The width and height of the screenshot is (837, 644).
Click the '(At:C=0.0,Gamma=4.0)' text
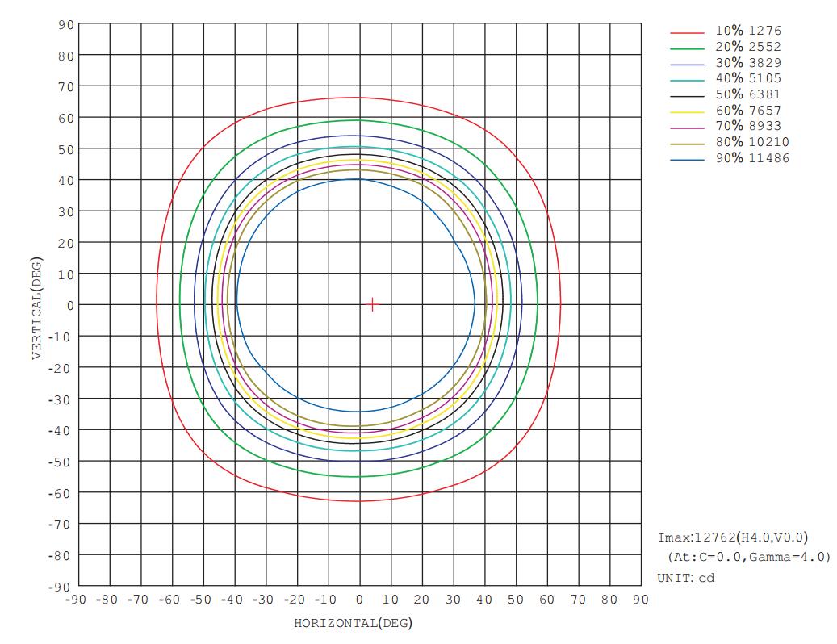[749, 557]
